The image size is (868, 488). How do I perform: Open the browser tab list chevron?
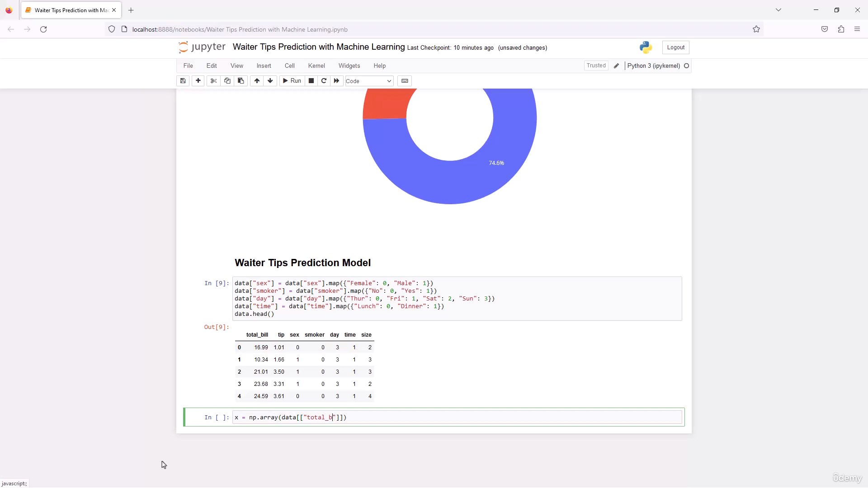point(778,10)
